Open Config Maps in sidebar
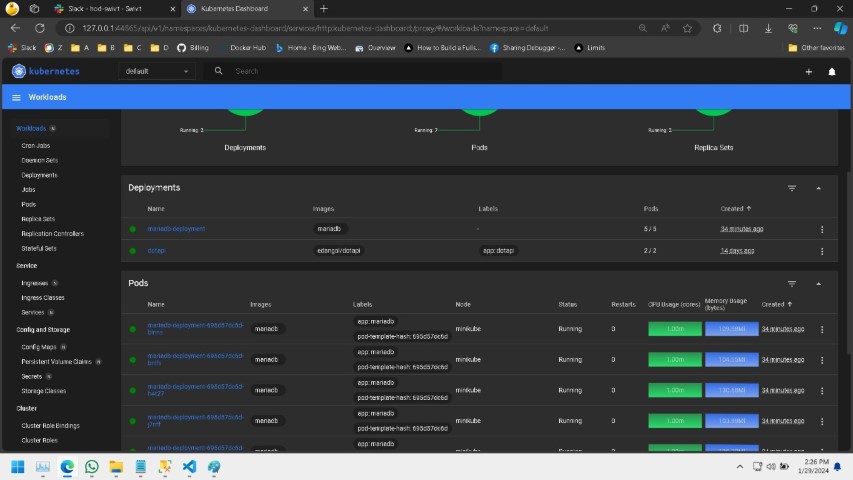 (x=39, y=347)
